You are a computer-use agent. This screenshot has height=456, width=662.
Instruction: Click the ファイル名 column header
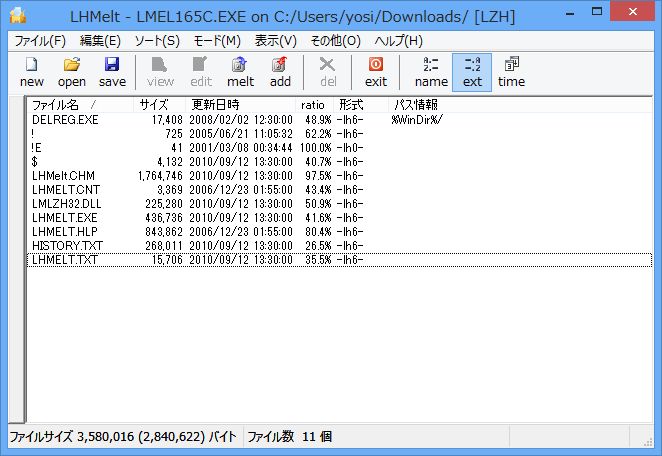(x=80, y=105)
